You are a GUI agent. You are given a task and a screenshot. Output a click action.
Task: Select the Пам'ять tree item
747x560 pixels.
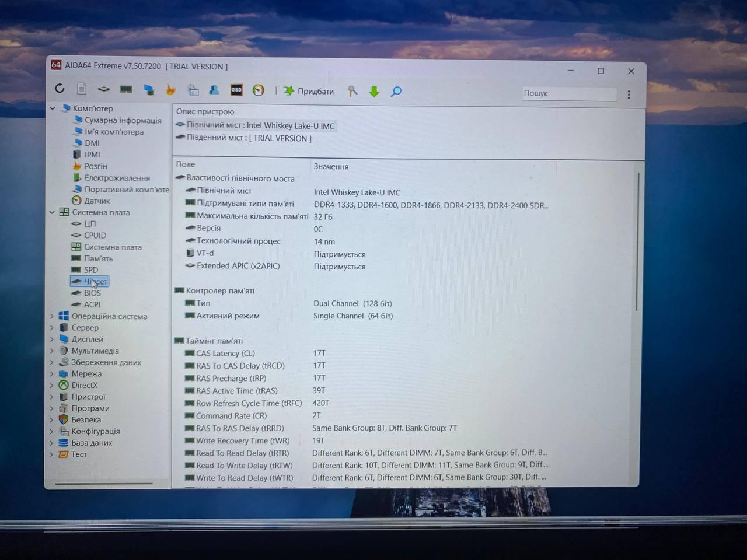click(x=98, y=258)
